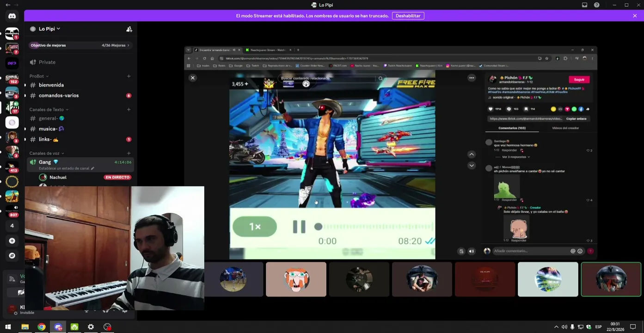
Task: Open the server with 807 unread badge
Action: click(x=12, y=211)
